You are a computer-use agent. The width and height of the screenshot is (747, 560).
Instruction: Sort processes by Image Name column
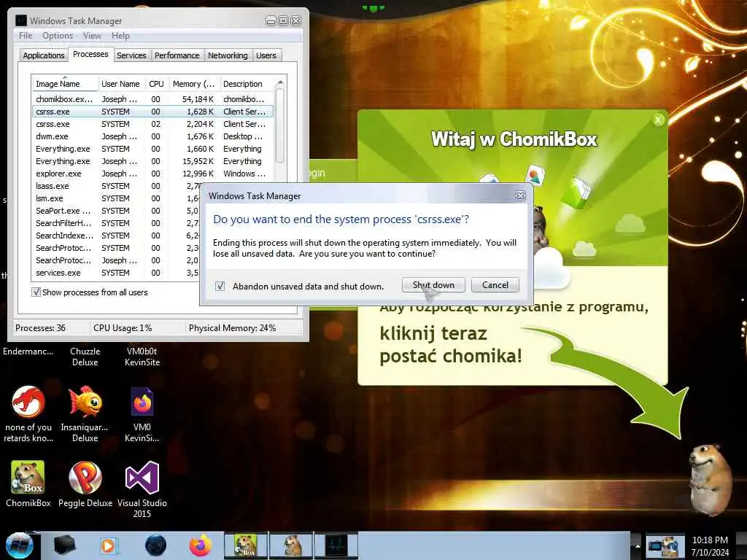tap(64, 84)
